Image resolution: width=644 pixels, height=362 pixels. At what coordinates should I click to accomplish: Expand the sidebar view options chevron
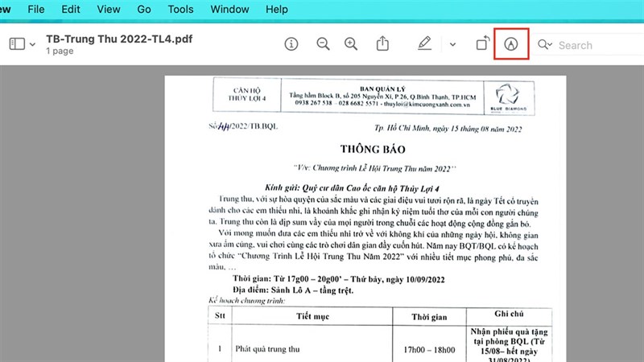(x=32, y=44)
